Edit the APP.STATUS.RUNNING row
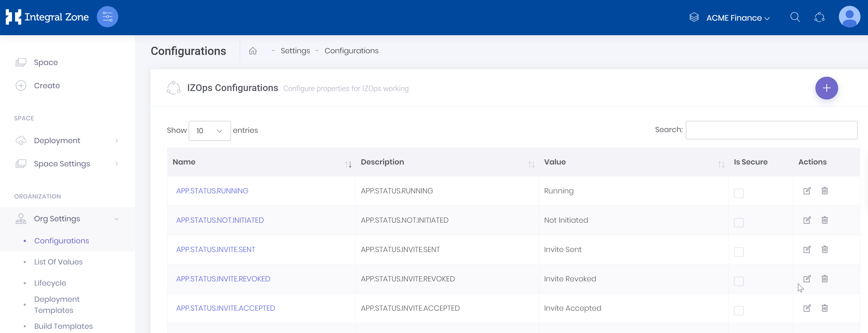The image size is (868, 333). point(807,191)
